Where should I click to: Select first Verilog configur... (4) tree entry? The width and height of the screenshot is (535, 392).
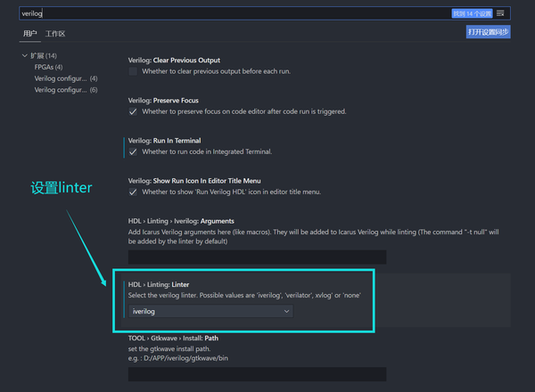(x=66, y=78)
